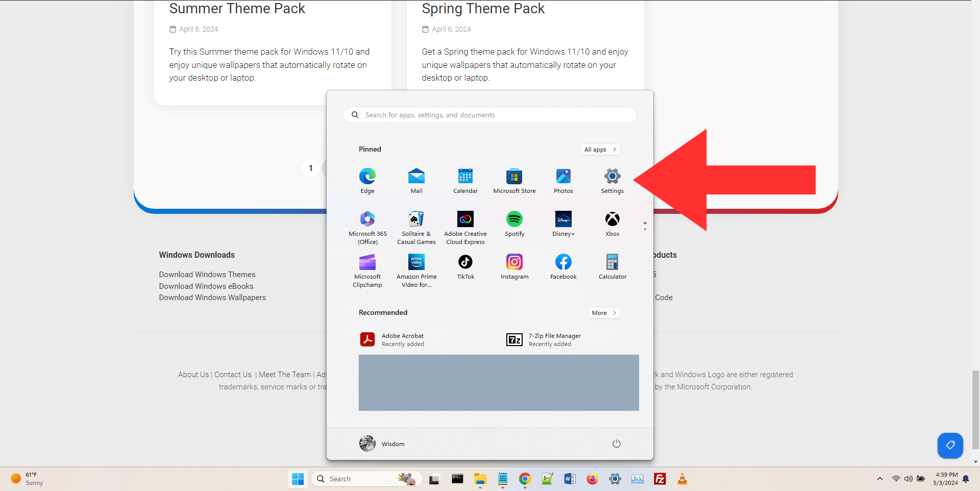Open volume speaker tray icon
This screenshot has width=980, height=491.
click(x=908, y=479)
